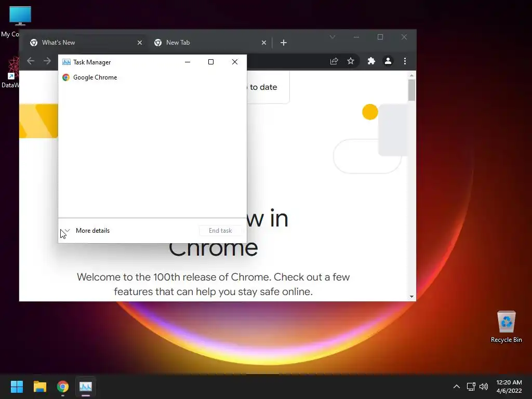Select the Recycle Bin desktop icon

pyautogui.click(x=506, y=327)
